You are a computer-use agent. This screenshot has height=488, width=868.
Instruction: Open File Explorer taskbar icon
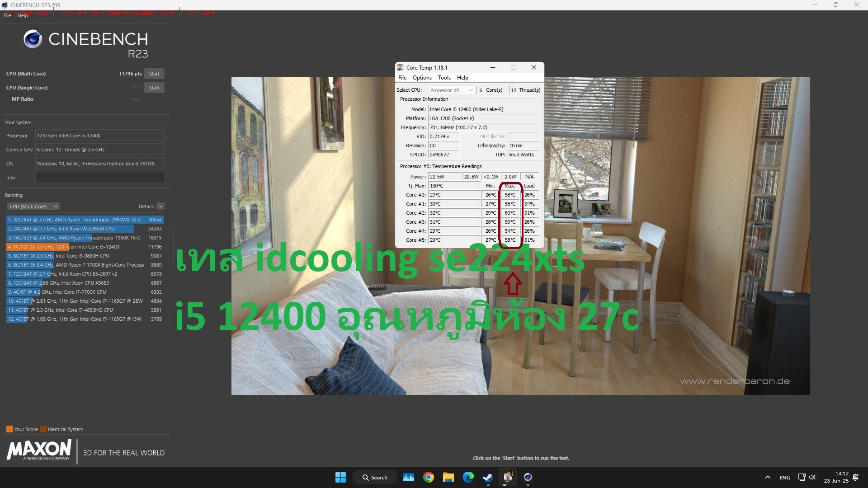click(x=448, y=477)
